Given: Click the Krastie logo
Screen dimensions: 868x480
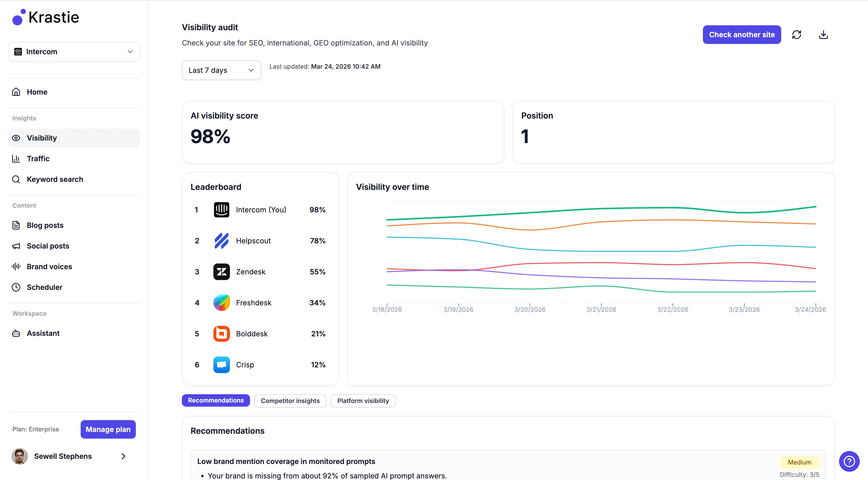Looking at the screenshot, I should [45, 17].
